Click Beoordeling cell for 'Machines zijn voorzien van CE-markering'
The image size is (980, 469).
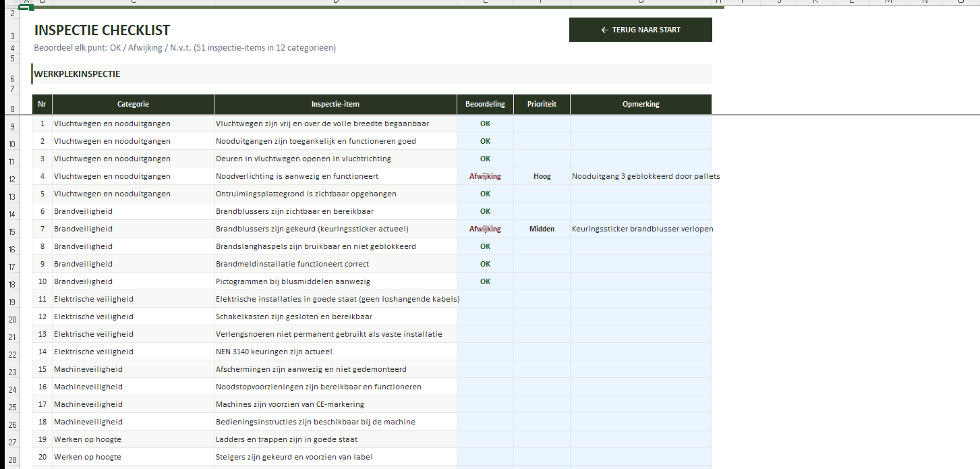(x=485, y=404)
